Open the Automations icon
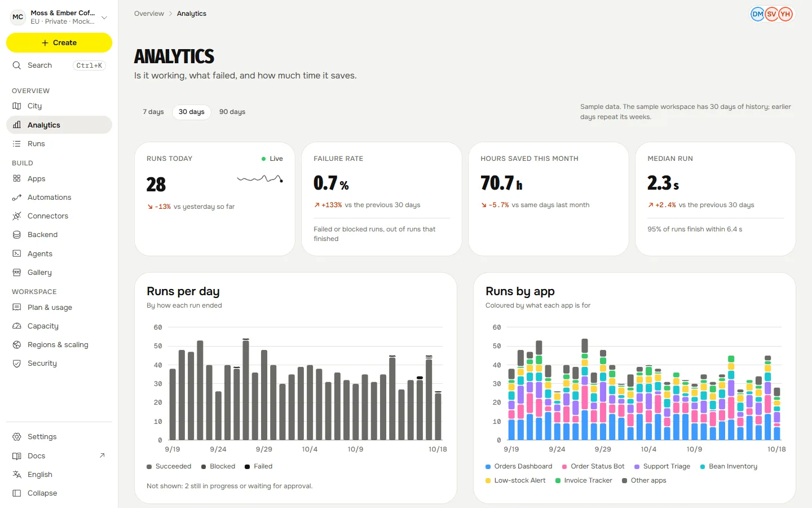 pos(17,198)
